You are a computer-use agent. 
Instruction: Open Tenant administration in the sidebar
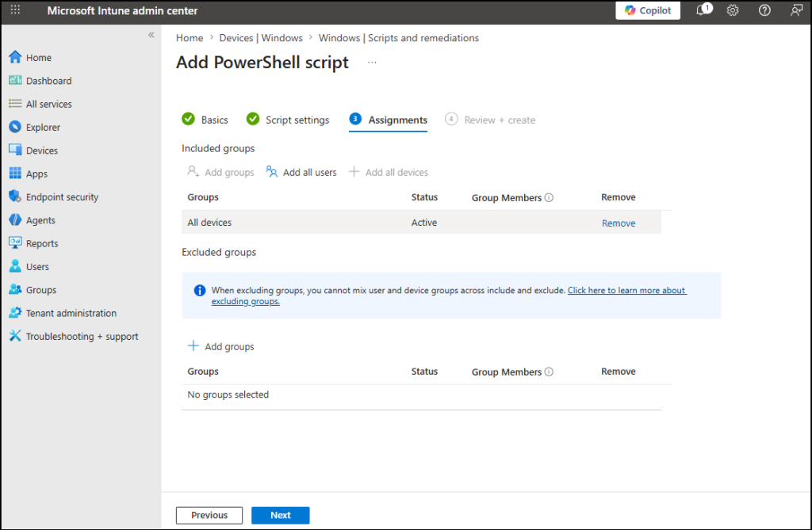pyautogui.click(x=71, y=313)
